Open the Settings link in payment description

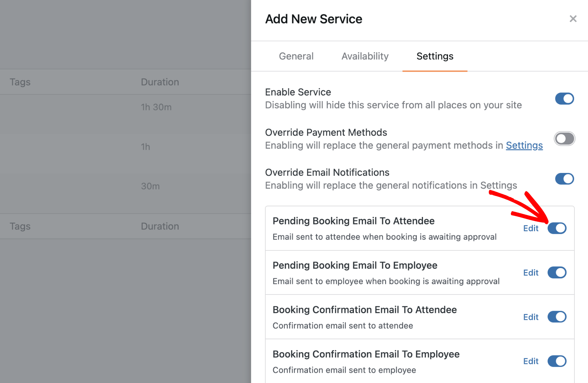click(524, 145)
